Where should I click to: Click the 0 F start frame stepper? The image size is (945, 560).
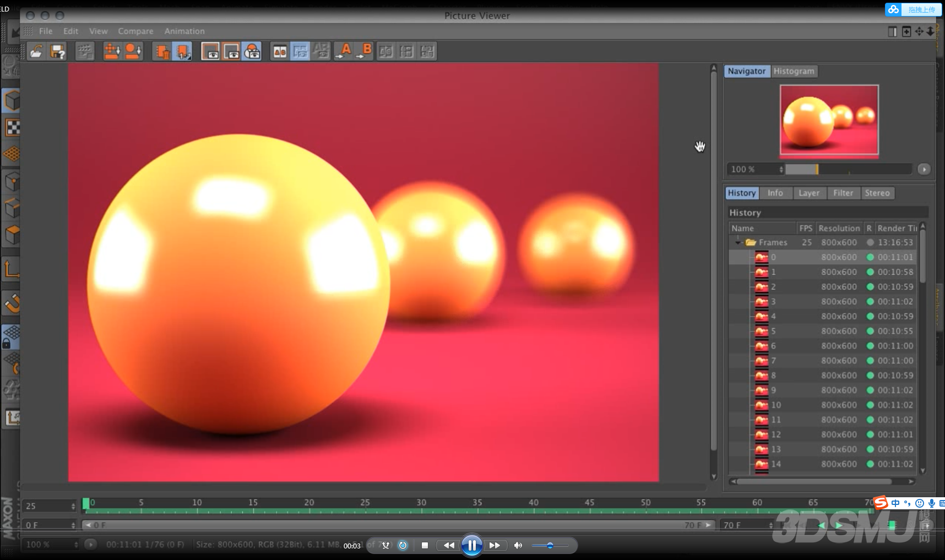click(73, 525)
